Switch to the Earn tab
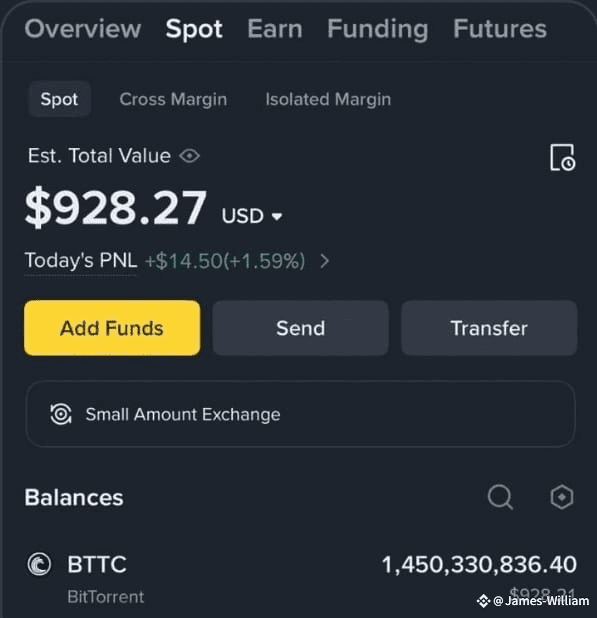 (275, 29)
